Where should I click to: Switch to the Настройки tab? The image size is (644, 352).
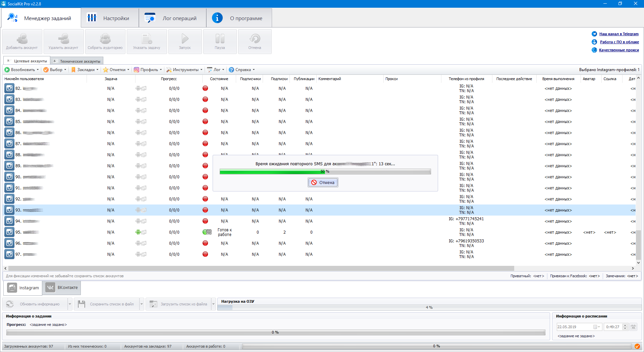[110, 18]
